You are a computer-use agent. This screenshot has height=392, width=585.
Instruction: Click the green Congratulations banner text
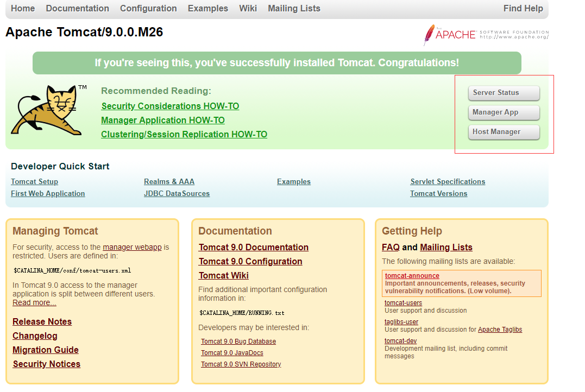[x=277, y=62]
